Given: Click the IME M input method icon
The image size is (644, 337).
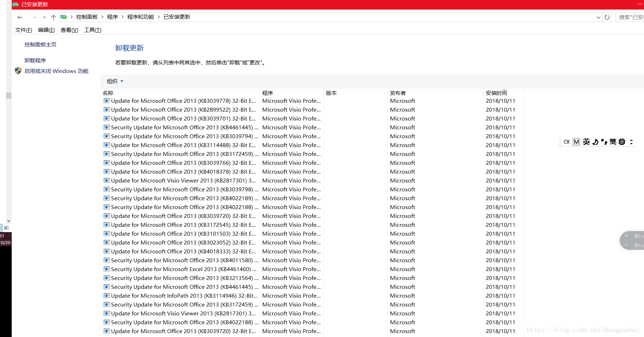Looking at the screenshot, I should pyautogui.click(x=576, y=142).
